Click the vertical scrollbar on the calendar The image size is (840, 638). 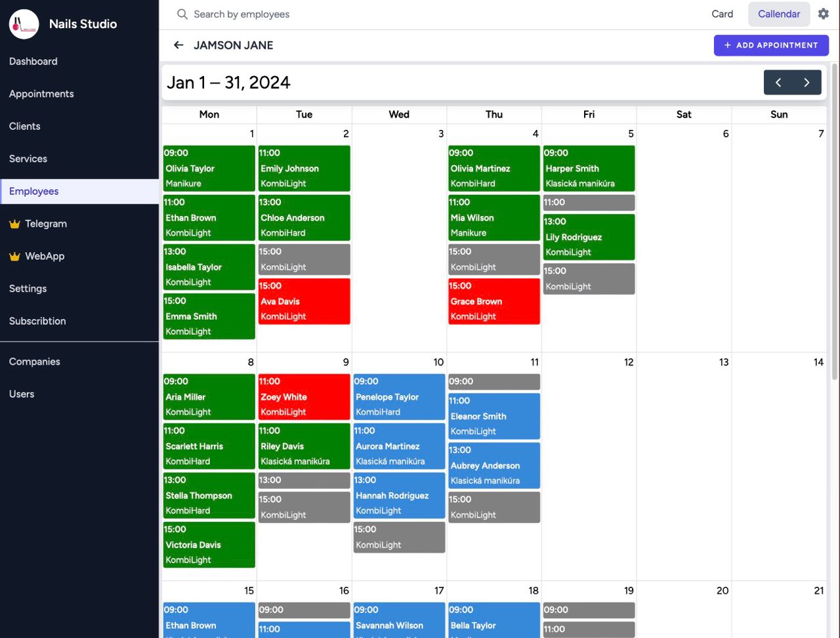(835, 197)
